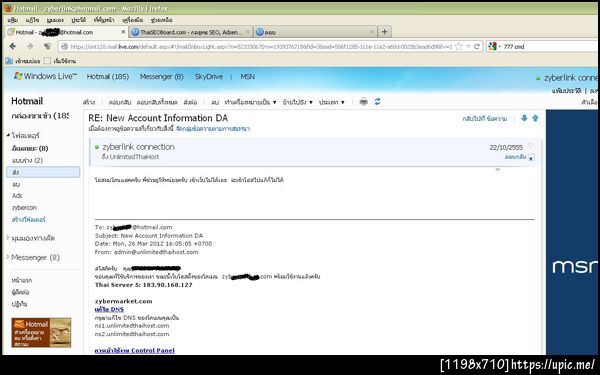Viewport: 600px width, 375px height.
Task: Open the Junk (8) folder
Action: tap(30, 148)
